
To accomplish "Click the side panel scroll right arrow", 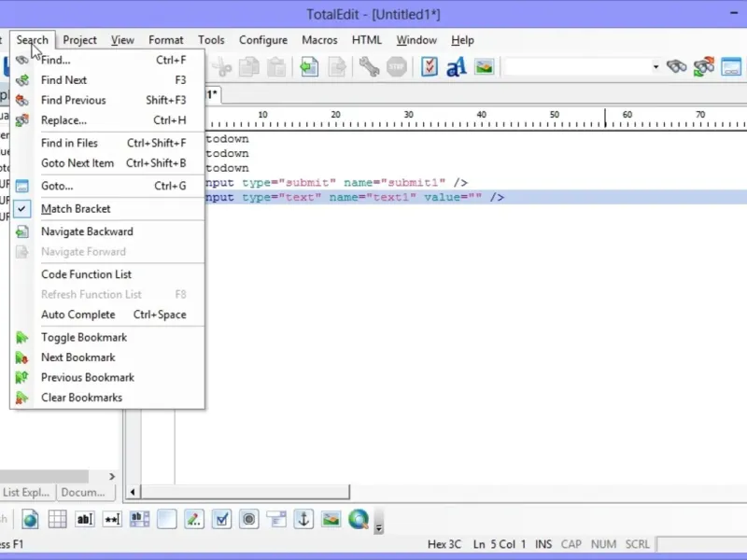I will point(112,476).
